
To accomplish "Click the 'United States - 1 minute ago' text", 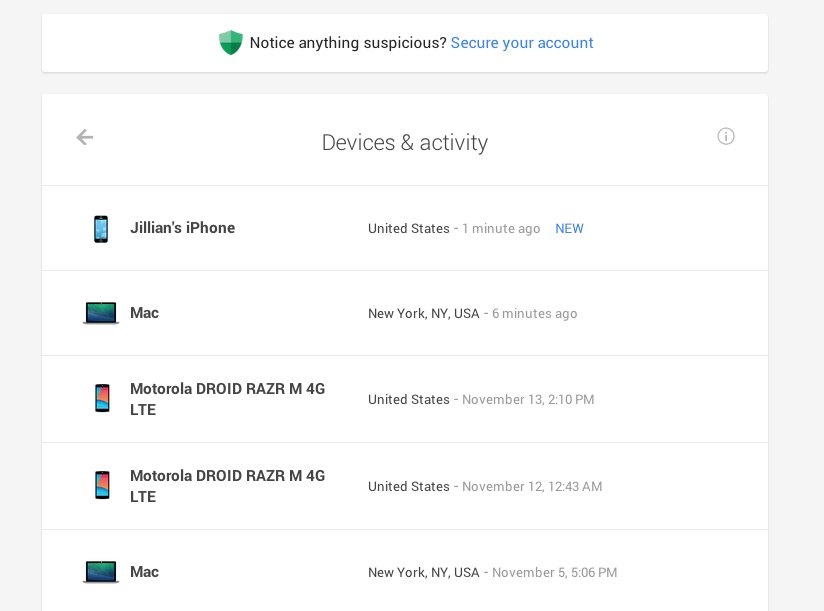I will [x=454, y=229].
